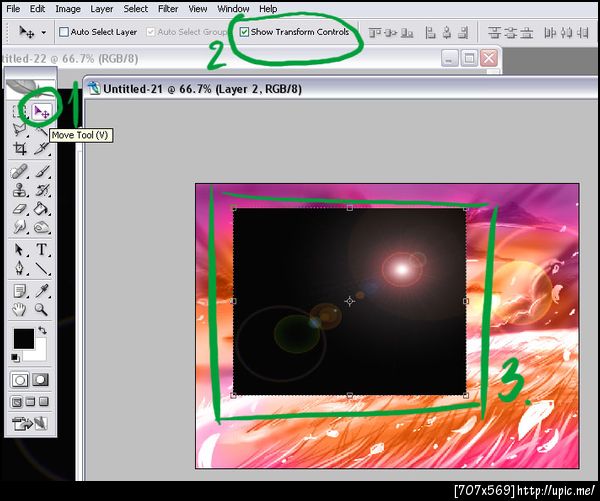Select the Brush tool
The image size is (600, 501).
pyautogui.click(x=41, y=171)
